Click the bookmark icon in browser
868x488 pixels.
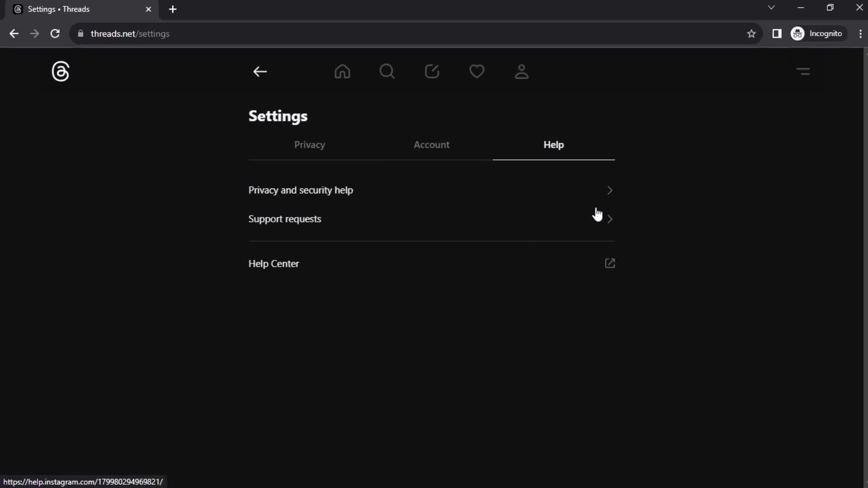(752, 33)
